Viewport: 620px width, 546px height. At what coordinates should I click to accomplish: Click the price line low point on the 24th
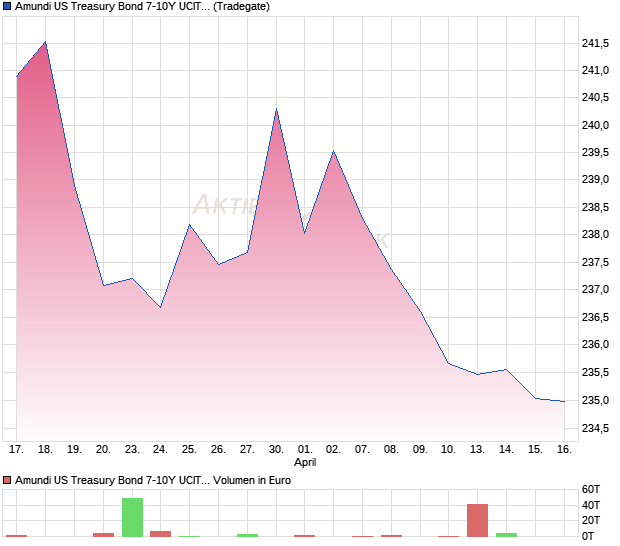point(161,307)
